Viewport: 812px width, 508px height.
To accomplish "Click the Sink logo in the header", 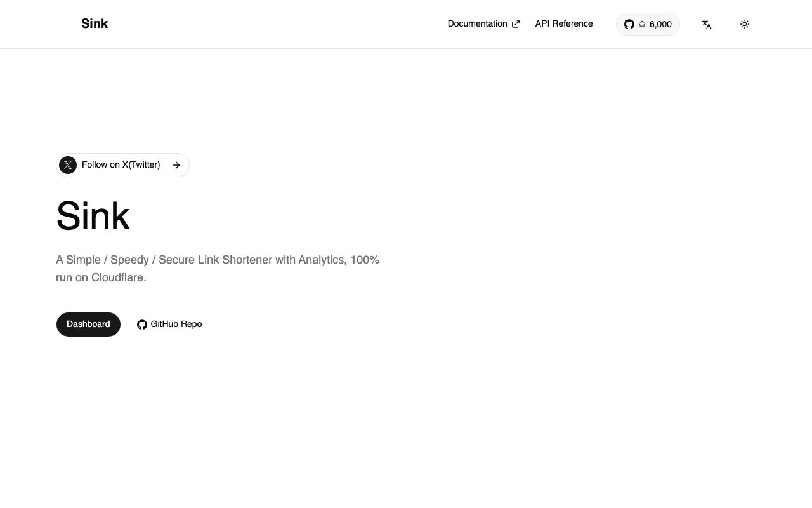I will click(x=95, y=23).
